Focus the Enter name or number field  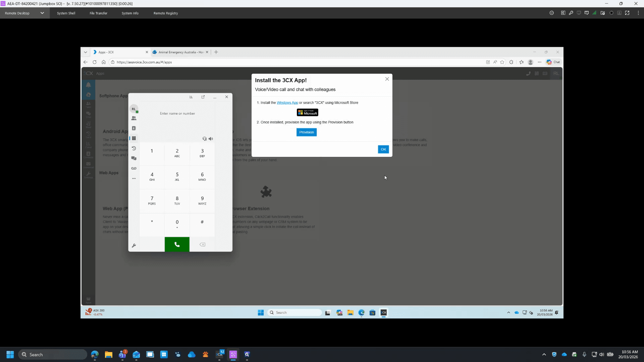pyautogui.click(x=177, y=114)
